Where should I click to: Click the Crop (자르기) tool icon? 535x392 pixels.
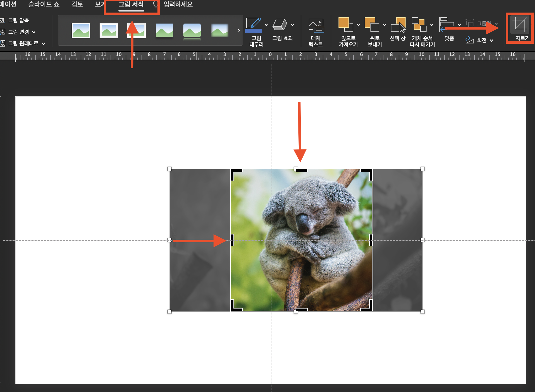[520, 25]
